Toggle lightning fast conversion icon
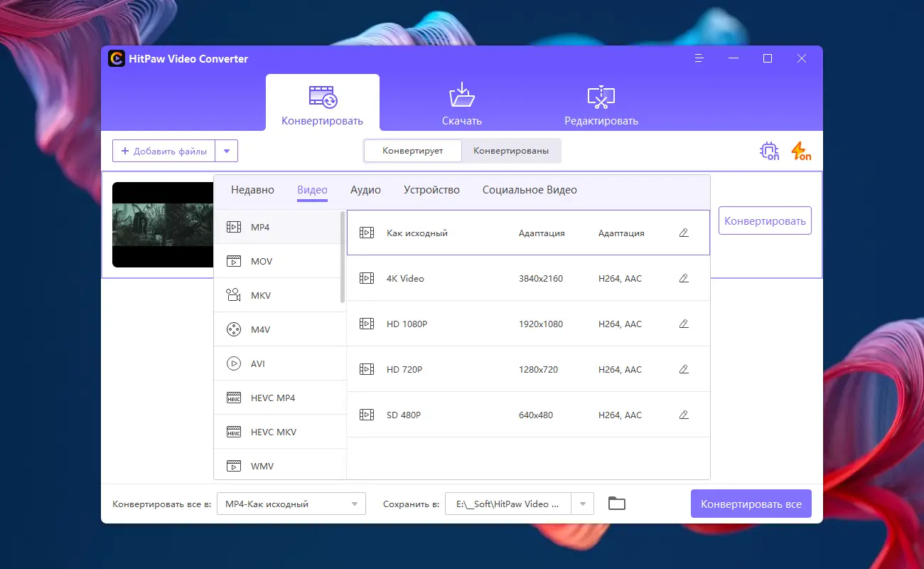 point(801,151)
